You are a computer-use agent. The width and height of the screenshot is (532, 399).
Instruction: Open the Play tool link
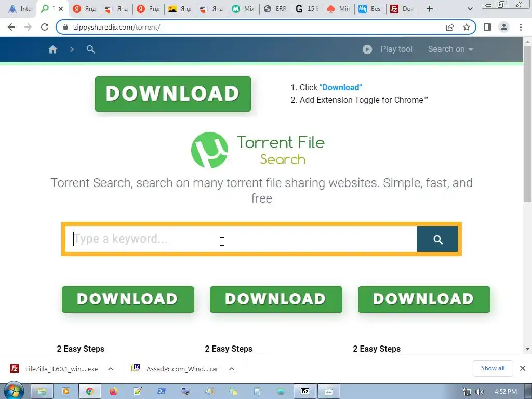(x=396, y=49)
